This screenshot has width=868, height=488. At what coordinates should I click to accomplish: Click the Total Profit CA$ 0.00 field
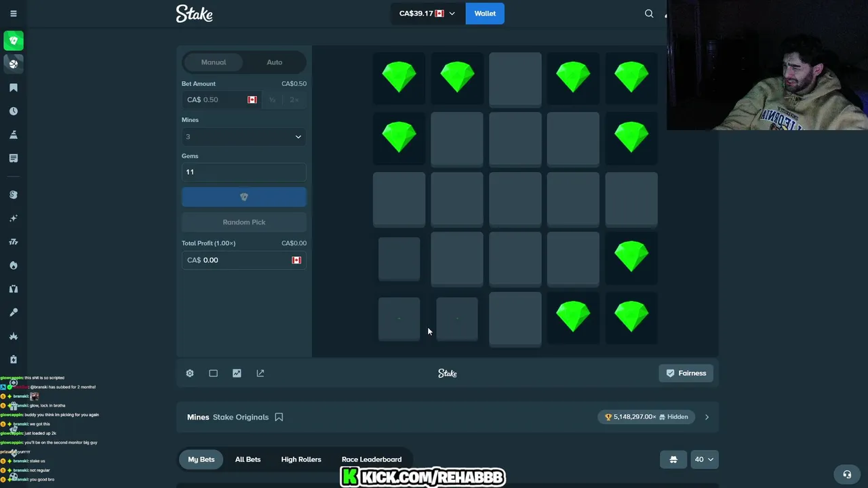coord(244,260)
